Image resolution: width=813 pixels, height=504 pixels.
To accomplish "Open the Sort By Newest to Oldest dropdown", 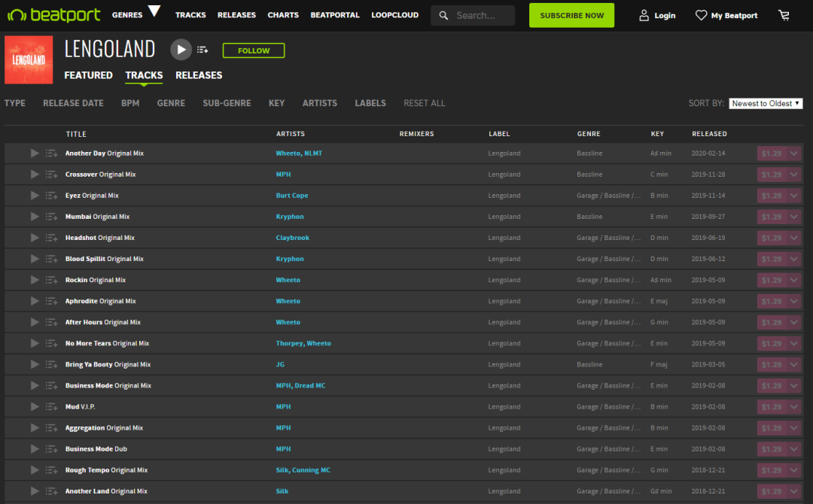I will coord(766,104).
